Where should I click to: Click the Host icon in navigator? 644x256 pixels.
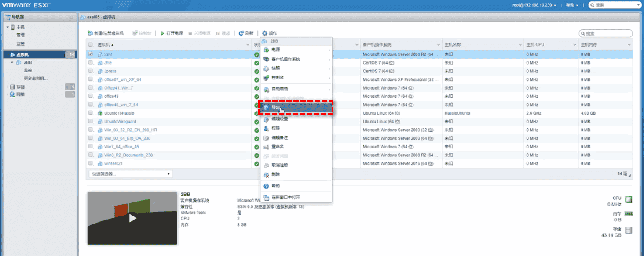(x=12, y=27)
